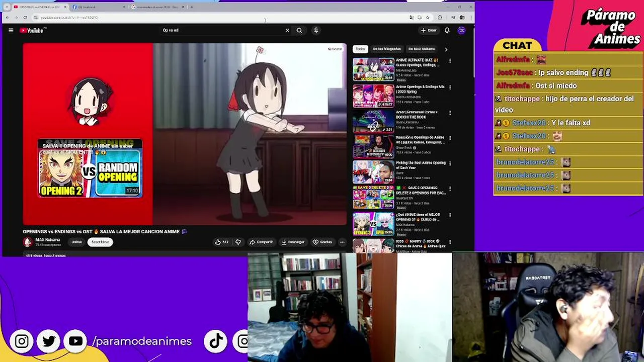Click the Descargar button
Image resolution: width=644 pixels, height=362 pixels.
(293, 242)
